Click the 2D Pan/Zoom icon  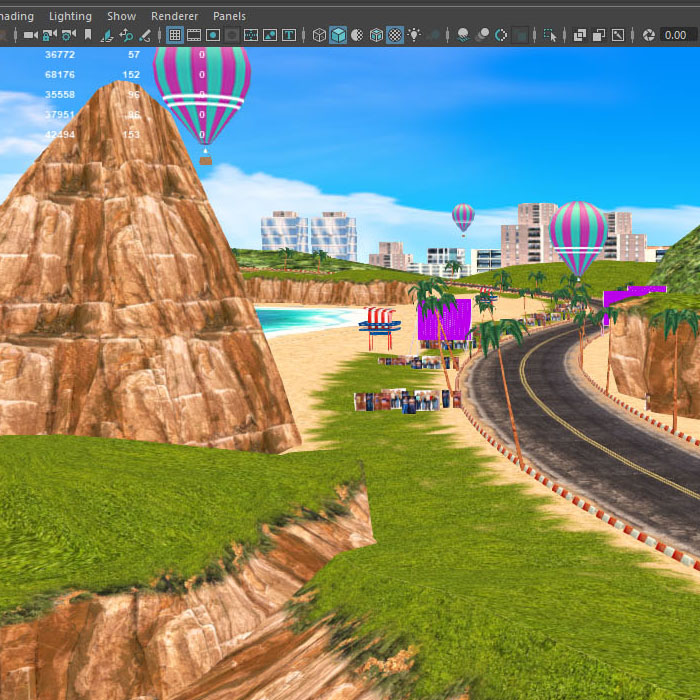pyautogui.click(x=126, y=35)
